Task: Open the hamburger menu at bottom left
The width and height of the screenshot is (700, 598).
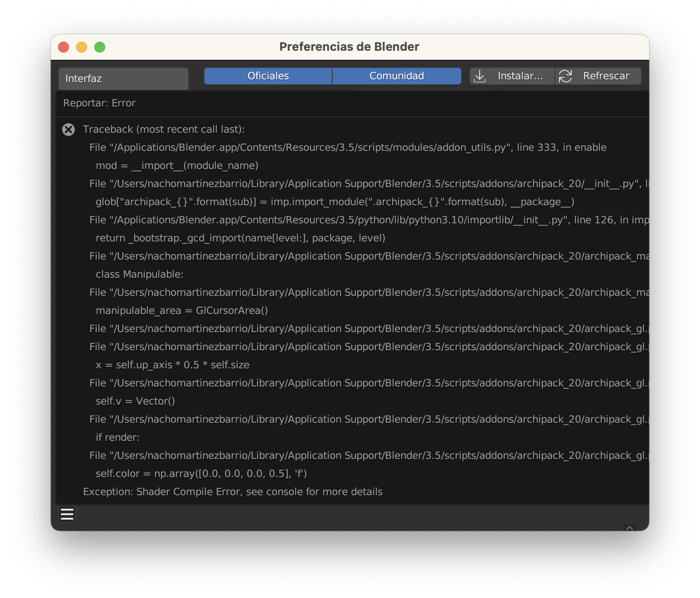Action: point(67,514)
